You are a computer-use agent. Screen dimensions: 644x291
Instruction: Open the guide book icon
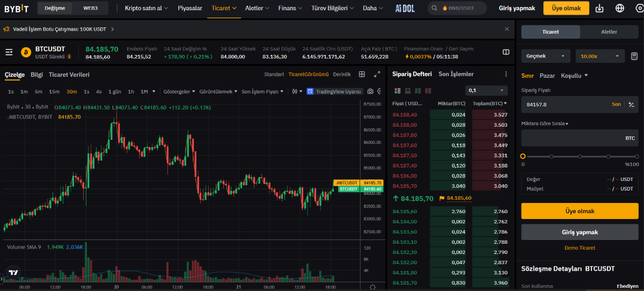pos(506,52)
